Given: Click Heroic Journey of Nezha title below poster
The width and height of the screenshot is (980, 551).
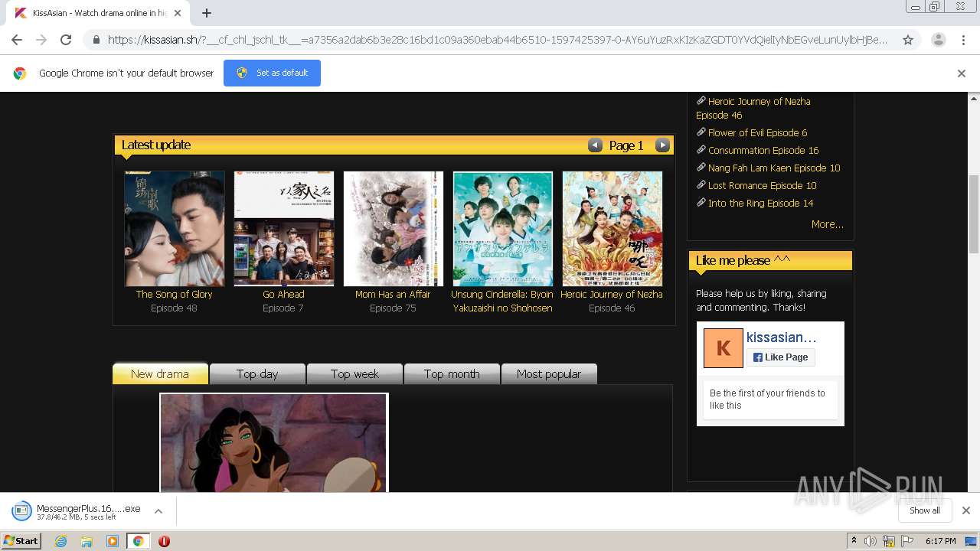Looking at the screenshot, I should [612, 294].
